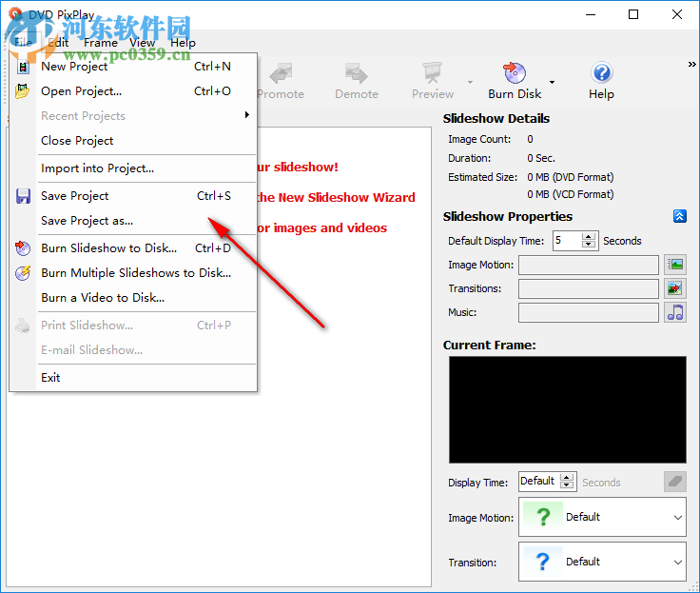Click the Burn Slideshow to Disk icon
This screenshot has height=593, width=700.
22,248
